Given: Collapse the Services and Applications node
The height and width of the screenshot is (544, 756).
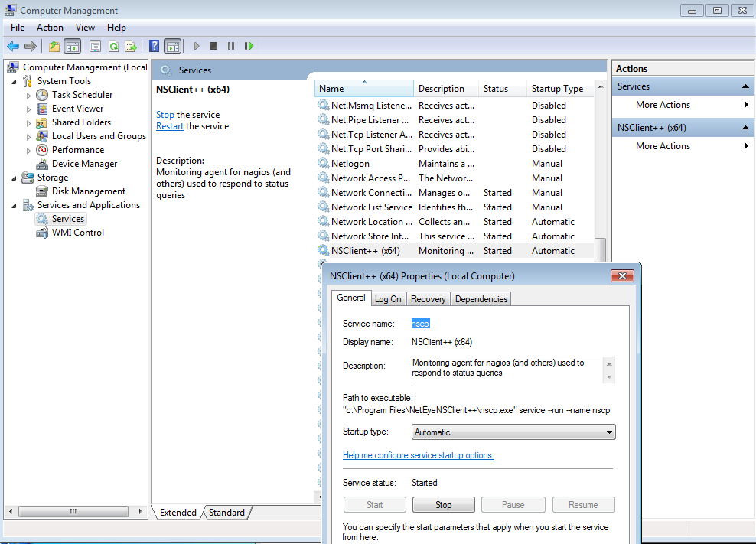Looking at the screenshot, I should coord(14,206).
